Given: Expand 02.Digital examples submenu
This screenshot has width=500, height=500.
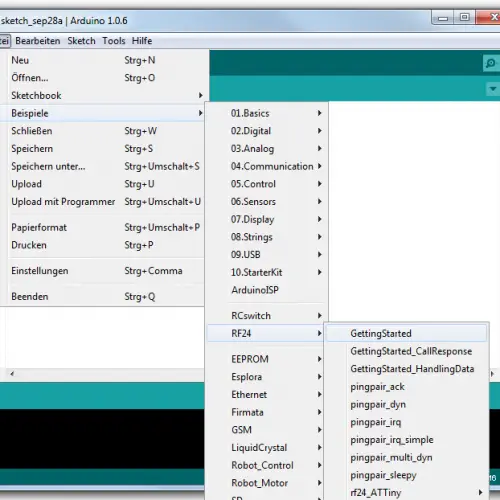Looking at the screenshot, I should pos(266,131).
